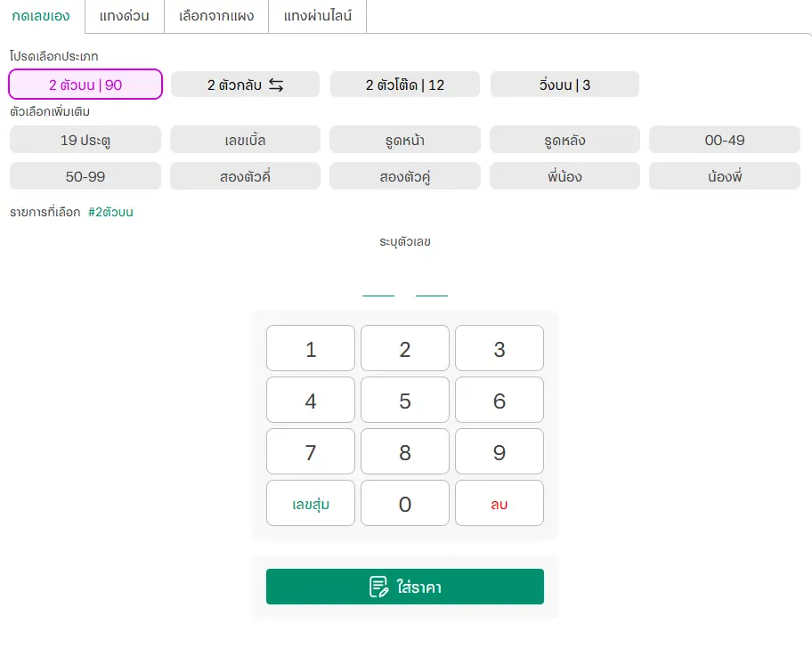The width and height of the screenshot is (812, 648).
Task: Pick the วิ่งบน | 3 bet type
Action: tap(564, 85)
